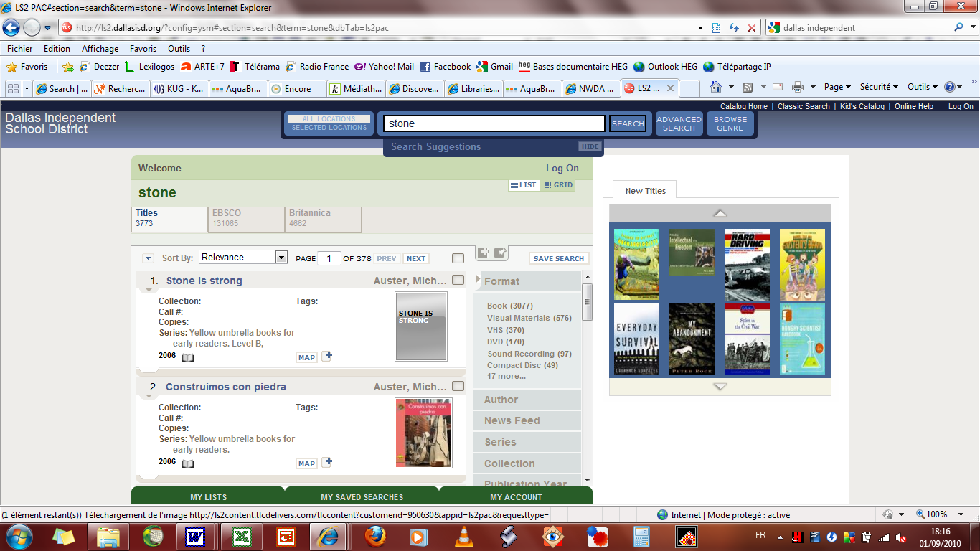Click SAVE SEARCH button

pyautogui.click(x=559, y=258)
